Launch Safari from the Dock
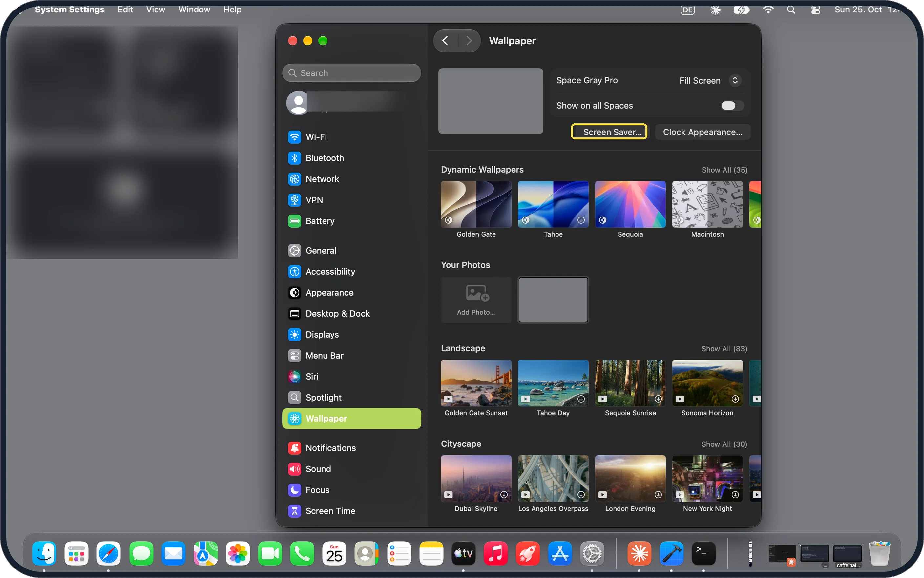The image size is (924, 578). pyautogui.click(x=109, y=553)
